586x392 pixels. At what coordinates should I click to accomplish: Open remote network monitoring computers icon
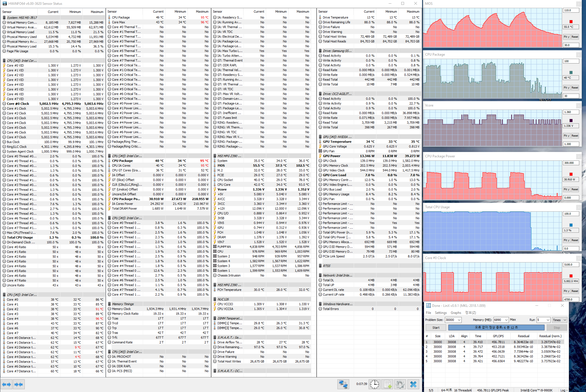(x=343, y=384)
